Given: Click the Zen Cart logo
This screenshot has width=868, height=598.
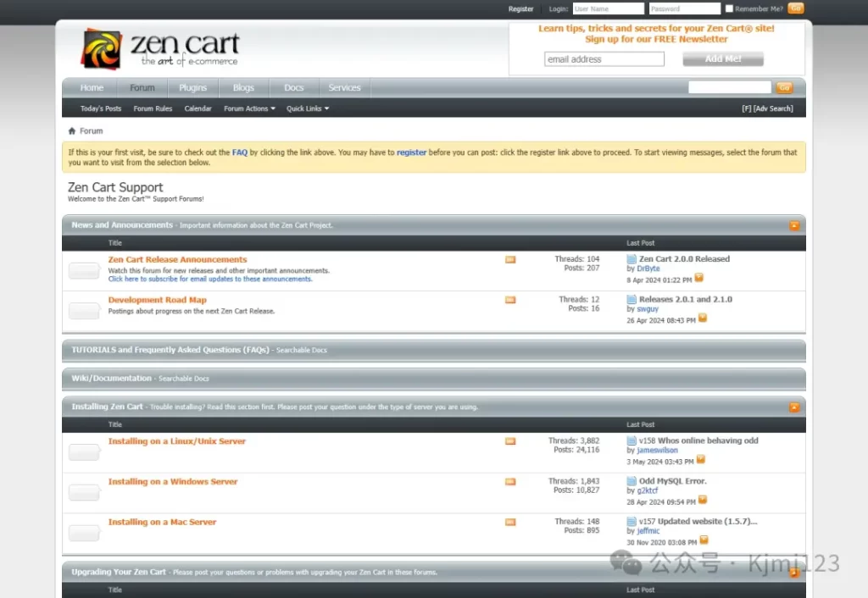Looking at the screenshot, I should tap(160, 48).
